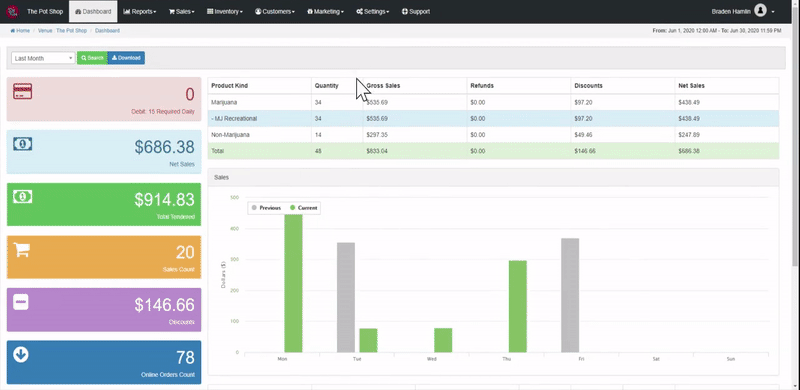
Task: Click the $833.04 total gross sales cell
Action: (377, 151)
